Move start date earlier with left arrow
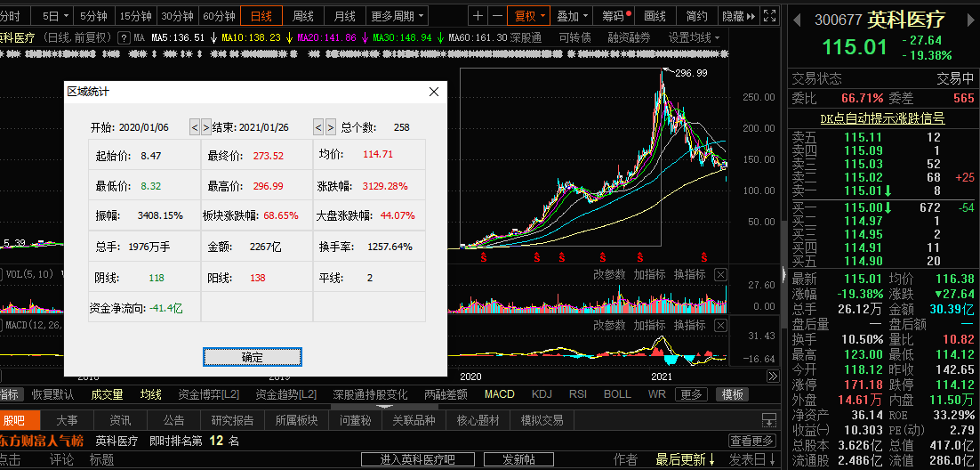Screen dimensions: 980x470 195,127
